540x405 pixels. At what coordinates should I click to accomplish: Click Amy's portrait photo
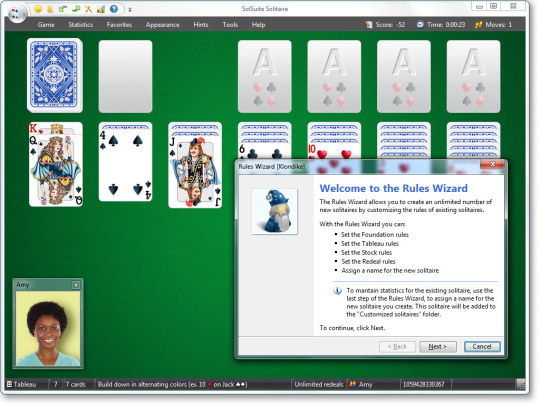[x=48, y=329]
